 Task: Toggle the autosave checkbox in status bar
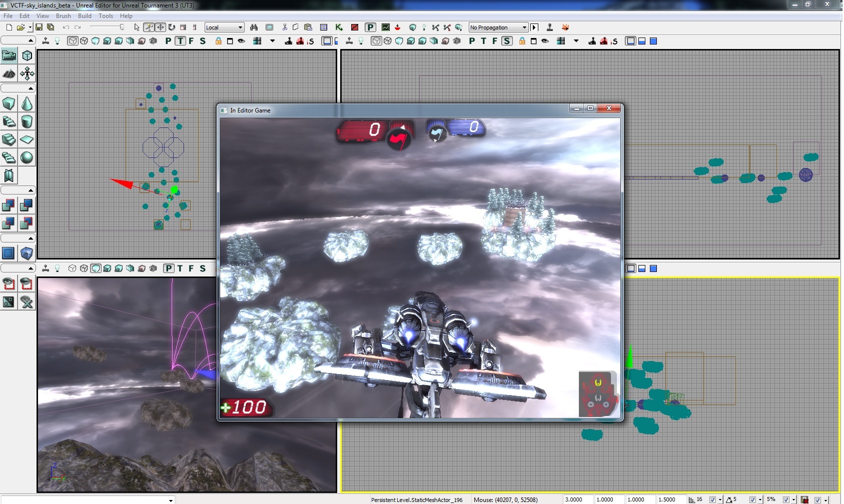pyautogui.click(x=817, y=499)
